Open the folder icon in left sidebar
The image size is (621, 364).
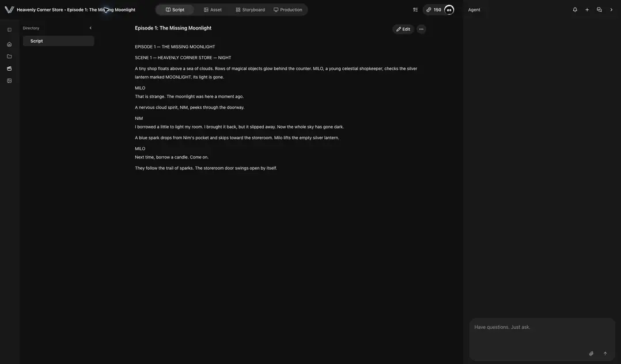tap(9, 56)
